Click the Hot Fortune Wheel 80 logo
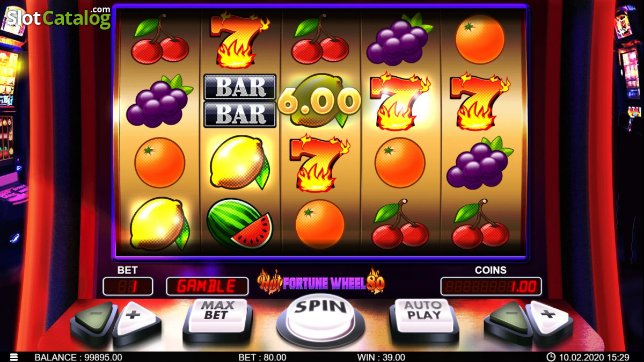 coord(321,281)
